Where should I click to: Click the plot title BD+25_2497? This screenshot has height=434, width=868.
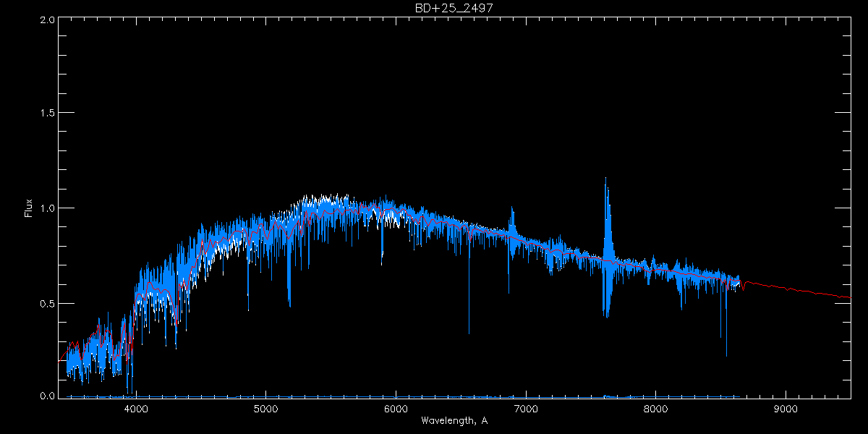coord(454,8)
